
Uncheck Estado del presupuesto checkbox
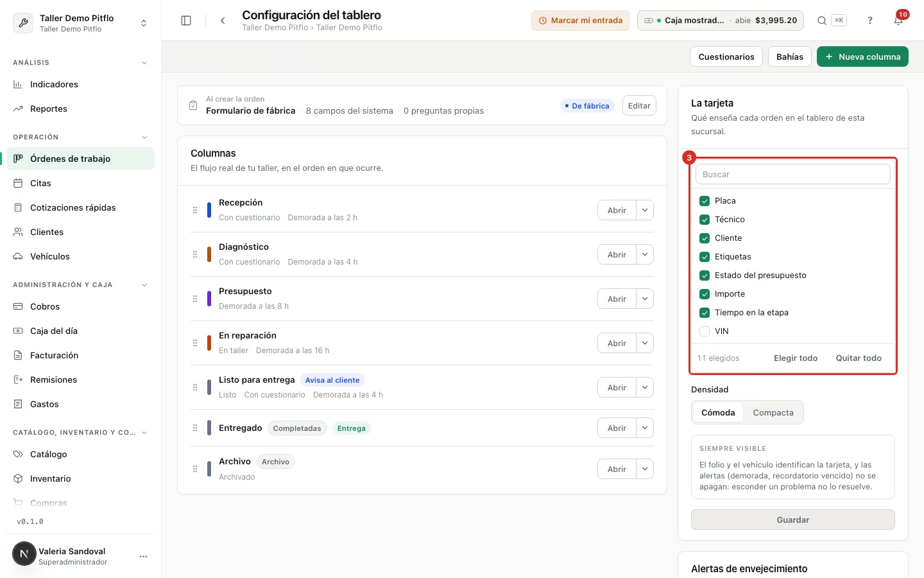(705, 275)
